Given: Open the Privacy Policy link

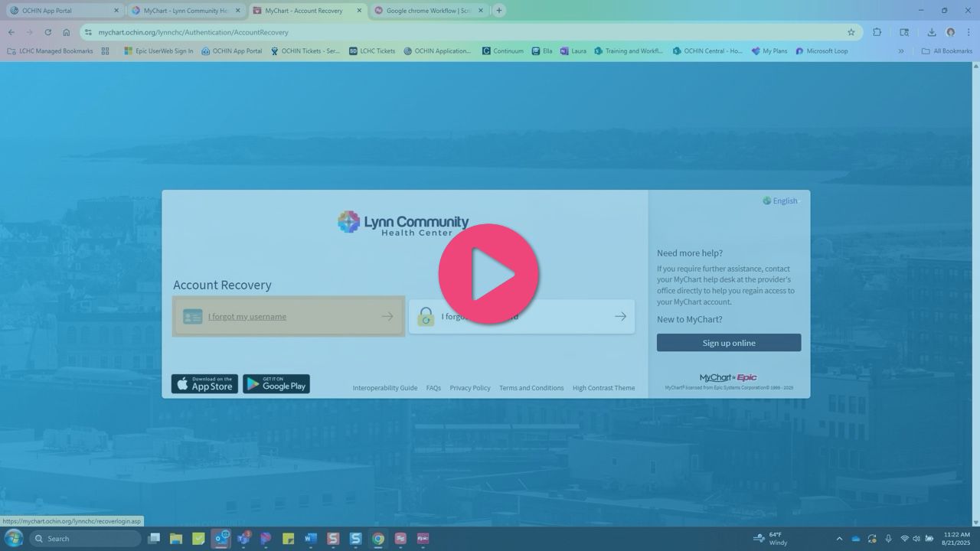Looking at the screenshot, I should click(469, 388).
